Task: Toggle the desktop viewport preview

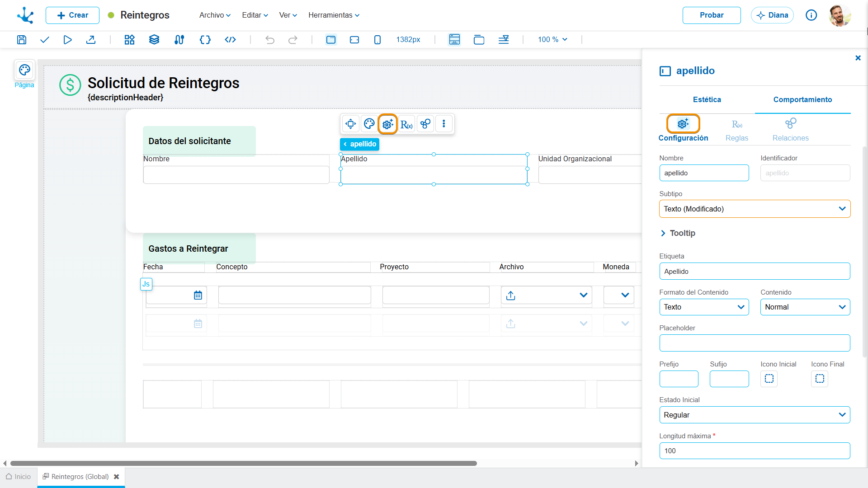Action: tap(331, 40)
